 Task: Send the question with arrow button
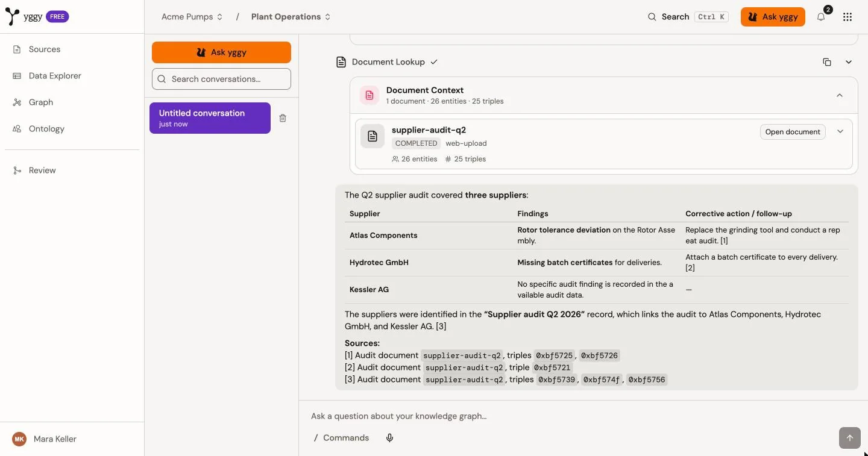[850, 438]
